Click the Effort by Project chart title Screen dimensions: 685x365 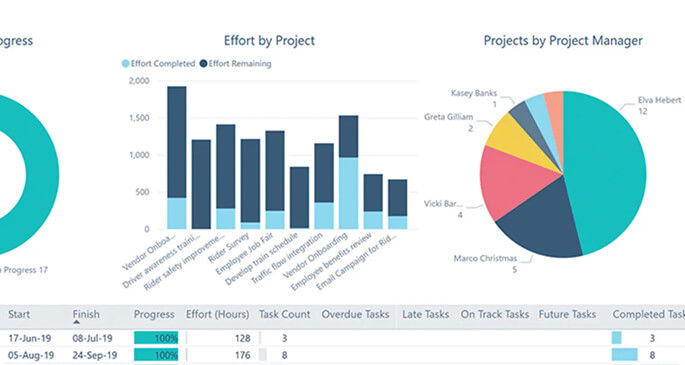tap(269, 41)
